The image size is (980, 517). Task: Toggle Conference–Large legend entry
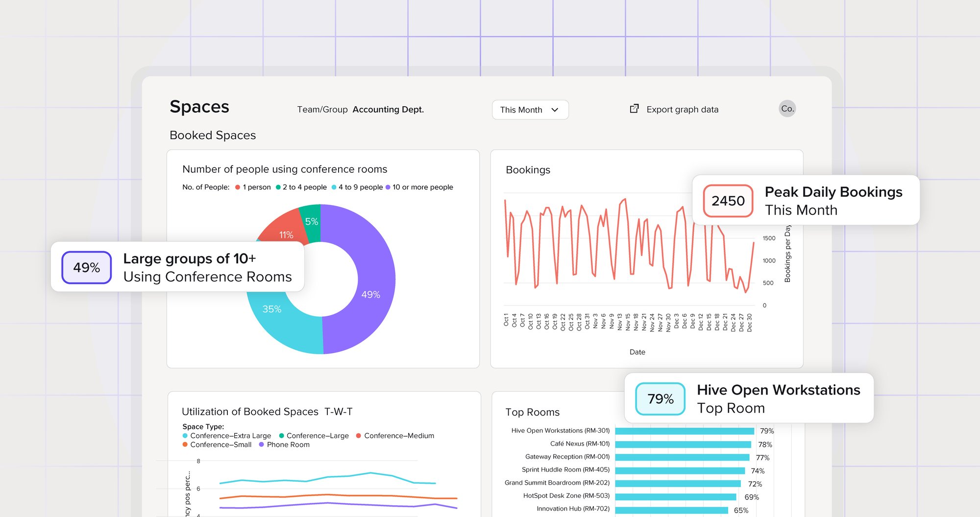coord(314,436)
